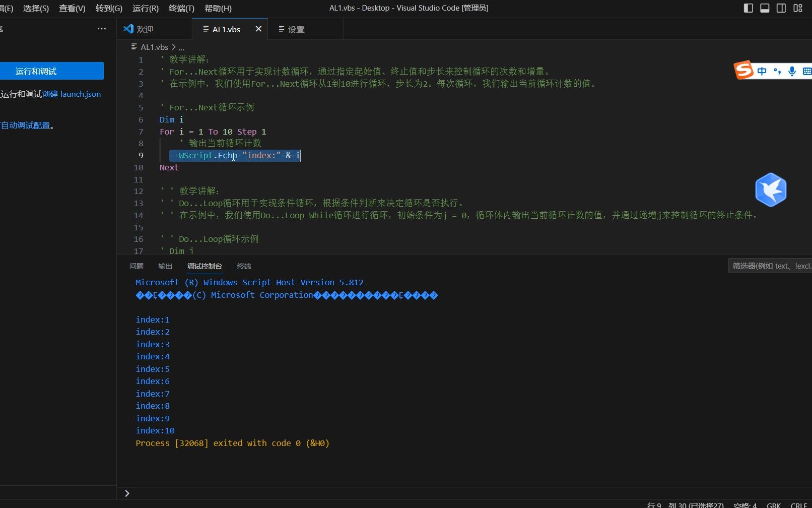This screenshot has height=508, width=812.
Task: Click debug console filter input field
Action: (770, 266)
